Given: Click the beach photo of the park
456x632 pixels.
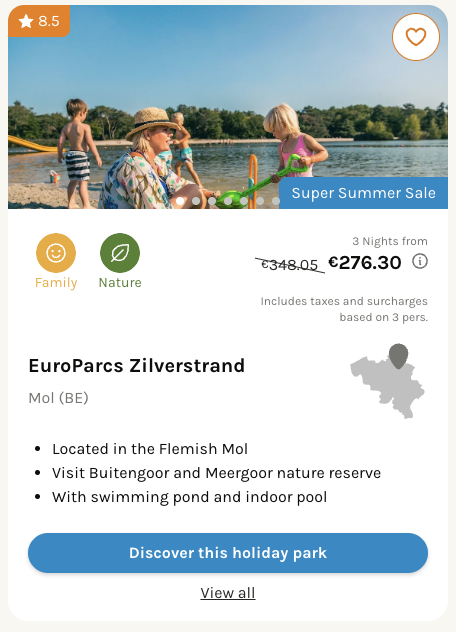Looking at the screenshot, I should 228,107.
